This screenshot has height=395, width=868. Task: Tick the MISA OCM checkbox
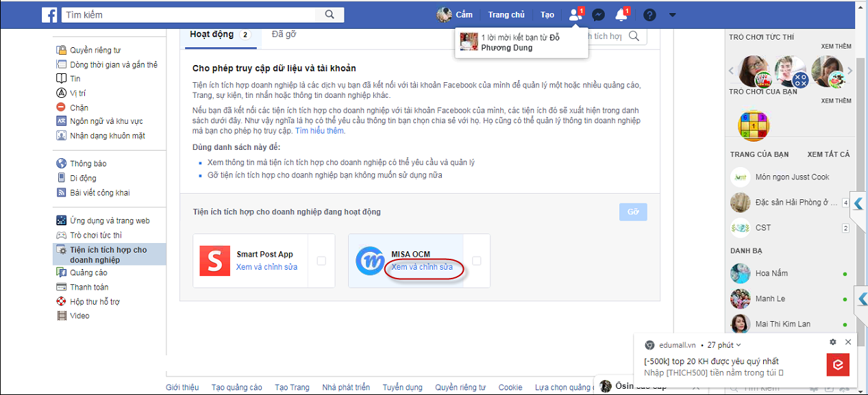pos(477,261)
